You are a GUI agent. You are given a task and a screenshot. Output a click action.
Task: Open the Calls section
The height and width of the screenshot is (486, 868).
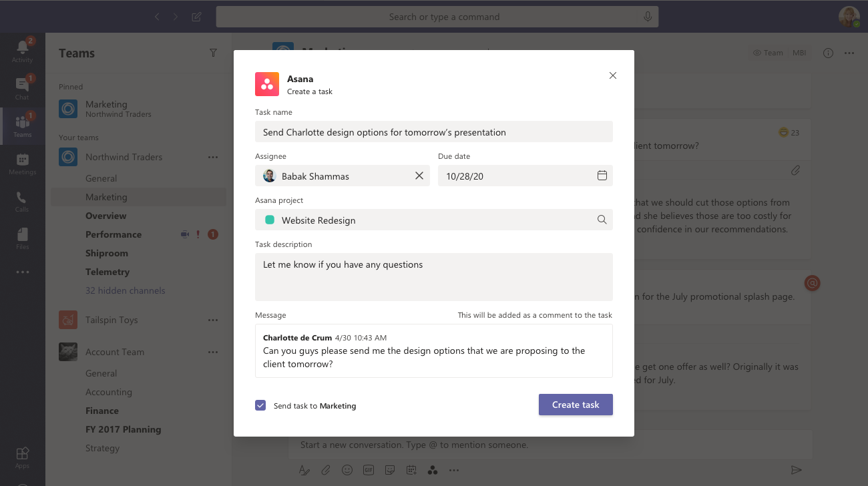tap(22, 200)
